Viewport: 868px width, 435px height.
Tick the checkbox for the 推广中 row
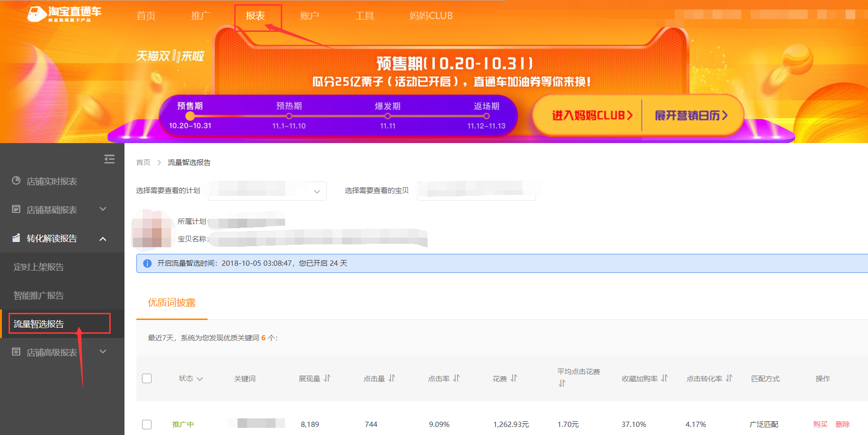(x=147, y=424)
